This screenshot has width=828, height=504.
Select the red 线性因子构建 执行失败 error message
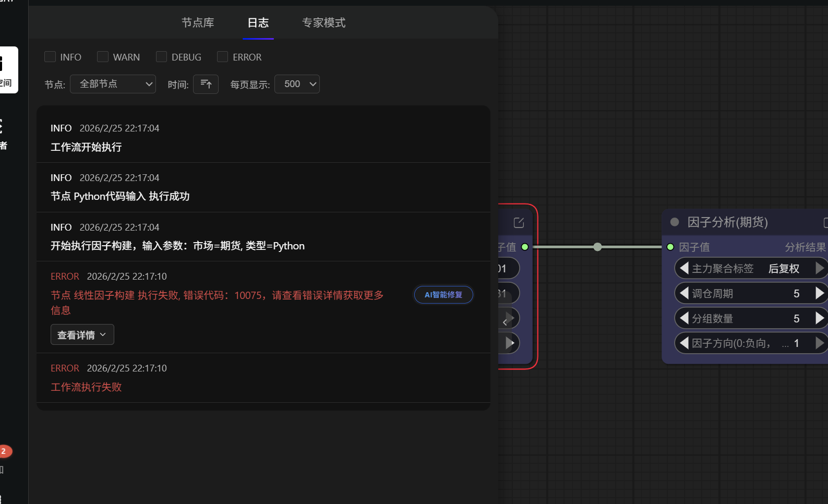point(217,303)
